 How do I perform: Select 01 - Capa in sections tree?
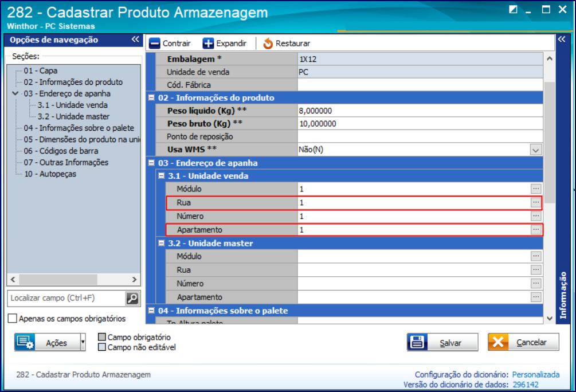(41, 70)
